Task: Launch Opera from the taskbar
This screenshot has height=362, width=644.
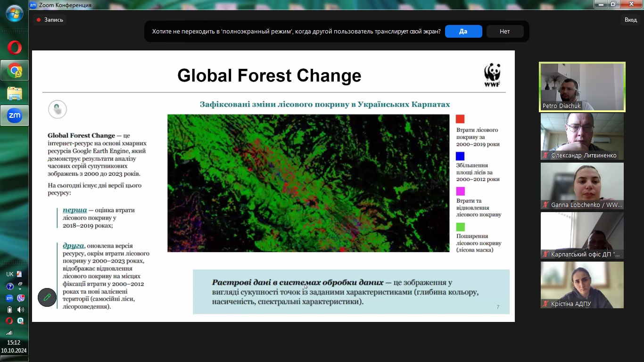Action: (14, 48)
